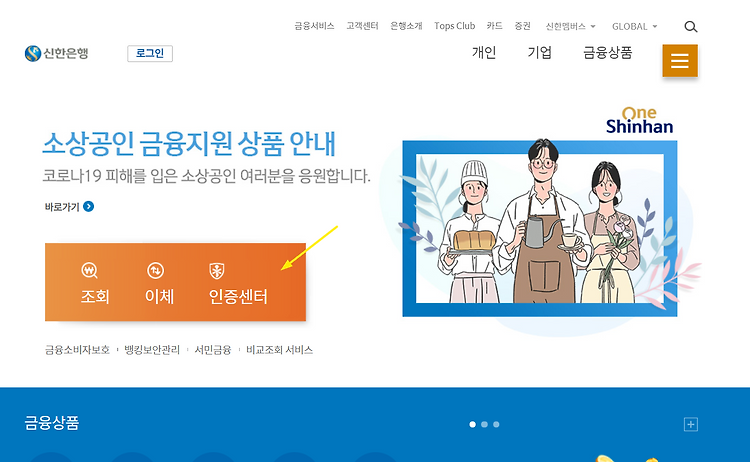Select the third carousel dot

496,424
